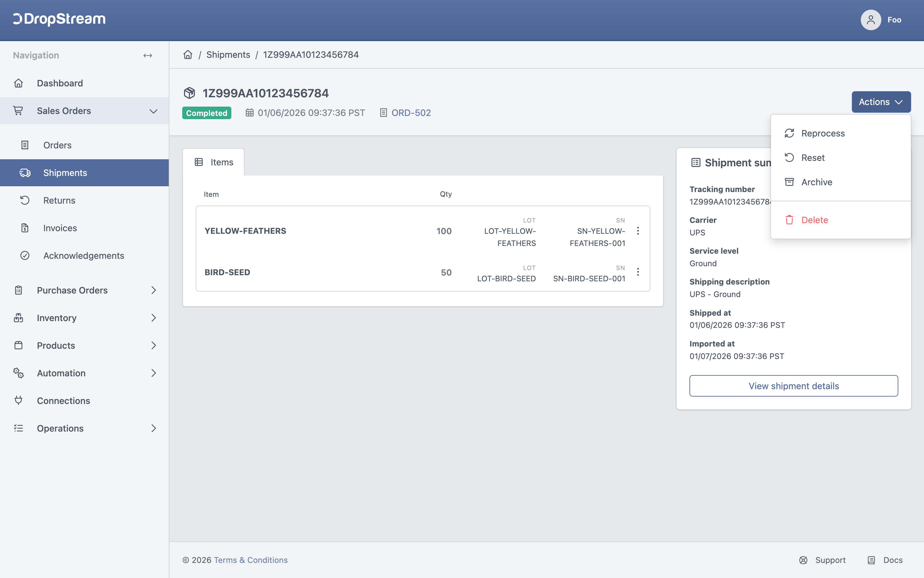Click the DropStream logo
The image size is (924, 578).
[59, 19]
